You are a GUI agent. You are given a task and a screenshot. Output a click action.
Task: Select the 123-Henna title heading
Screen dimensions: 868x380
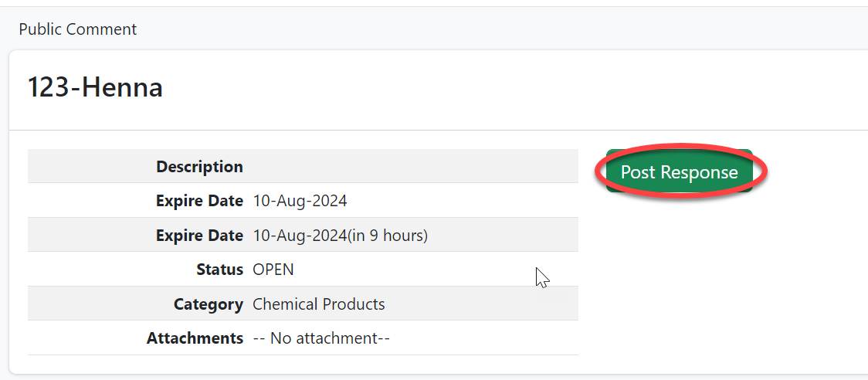[x=95, y=87]
